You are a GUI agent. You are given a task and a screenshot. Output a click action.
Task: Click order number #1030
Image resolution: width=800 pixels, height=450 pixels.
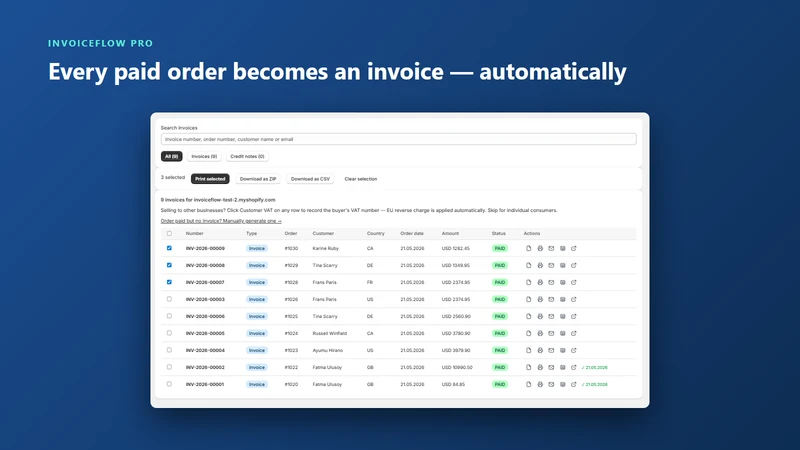point(291,248)
